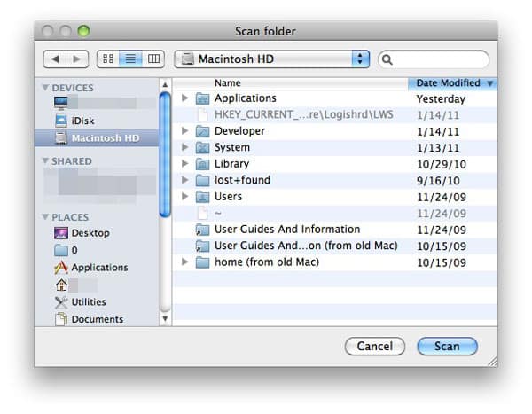Click the search magnifier icon
The height and width of the screenshot is (414, 532).
(387, 59)
